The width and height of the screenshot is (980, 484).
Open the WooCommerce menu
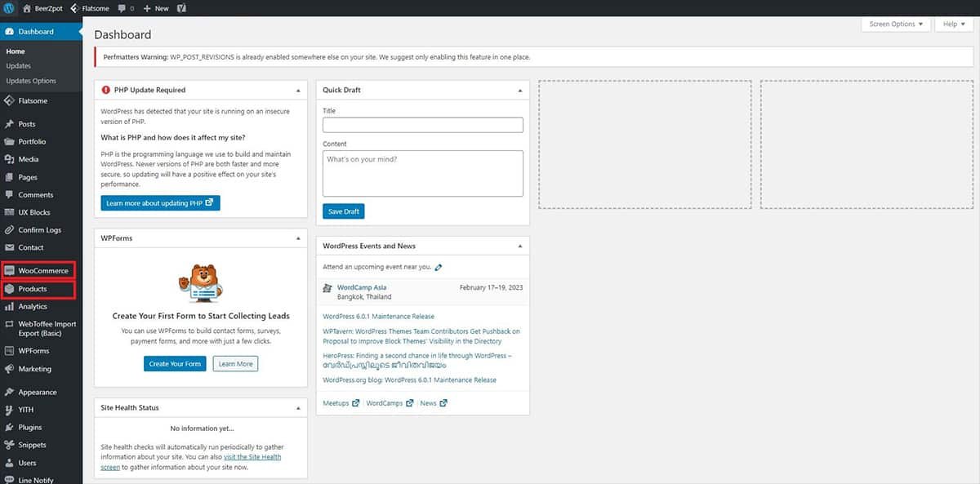click(42, 271)
